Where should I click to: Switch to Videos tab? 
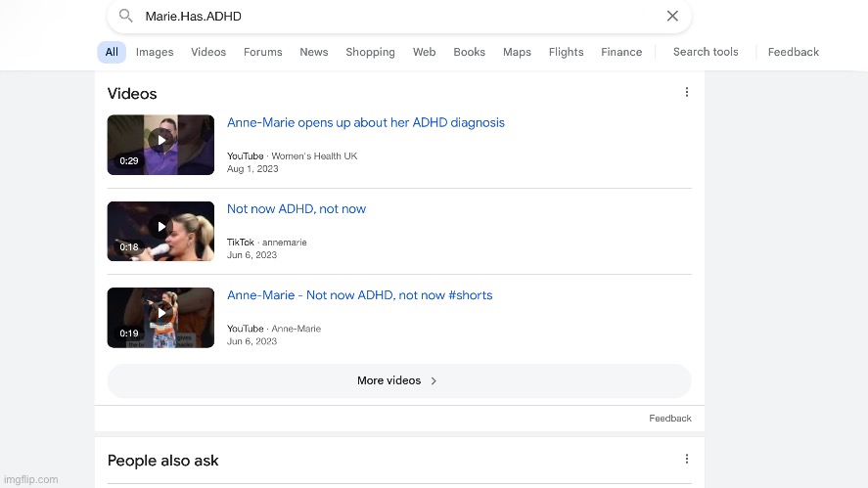pos(208,52)
